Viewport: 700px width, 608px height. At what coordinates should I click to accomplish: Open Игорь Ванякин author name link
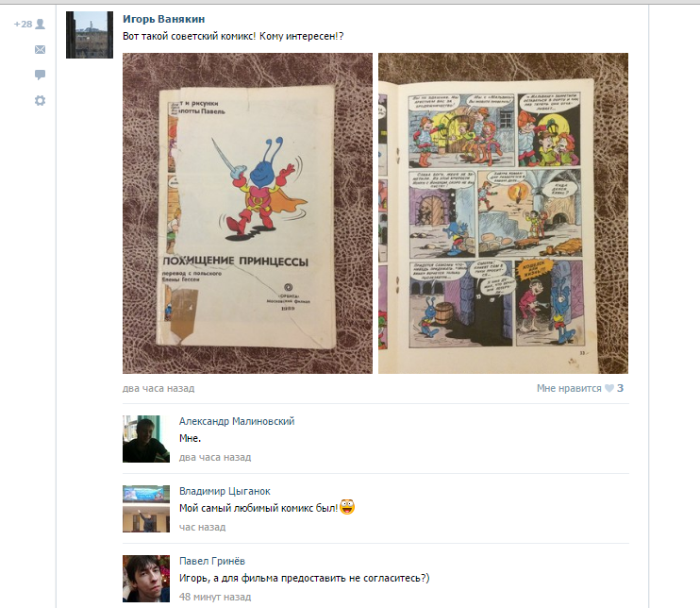pos(164,19)
